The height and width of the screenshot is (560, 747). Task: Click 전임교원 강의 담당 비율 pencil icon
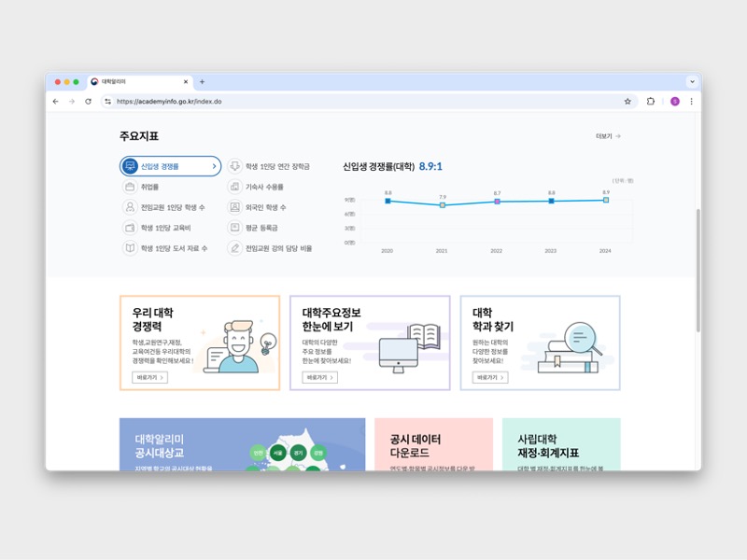[235, 248]
